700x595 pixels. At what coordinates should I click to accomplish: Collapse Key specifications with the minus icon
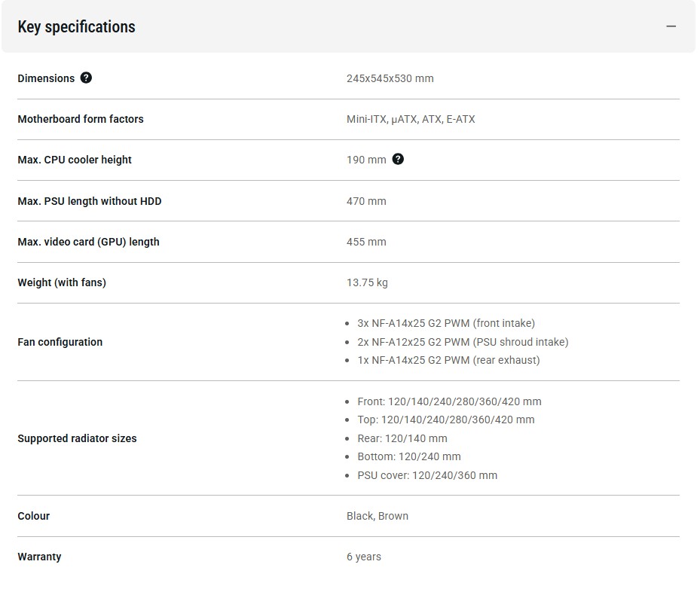[671, 26]
